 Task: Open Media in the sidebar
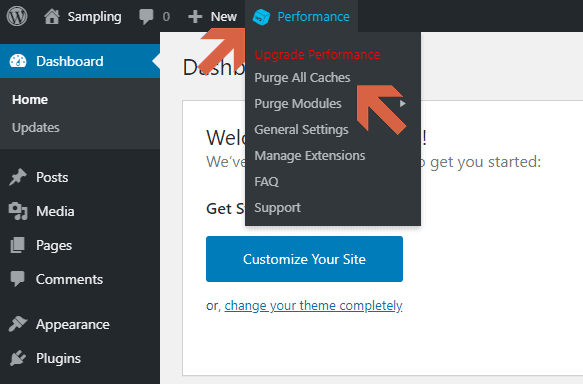[55, 212]
